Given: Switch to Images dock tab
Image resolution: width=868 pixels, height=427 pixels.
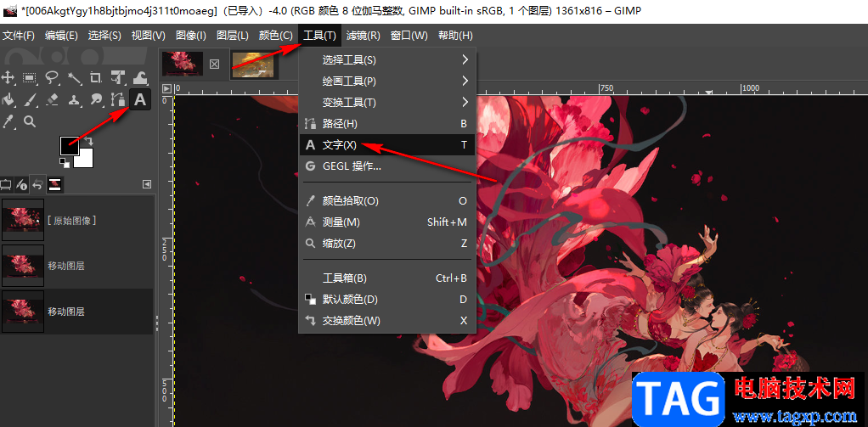Looking at the screenshot, I should click(x=54, y=184).
